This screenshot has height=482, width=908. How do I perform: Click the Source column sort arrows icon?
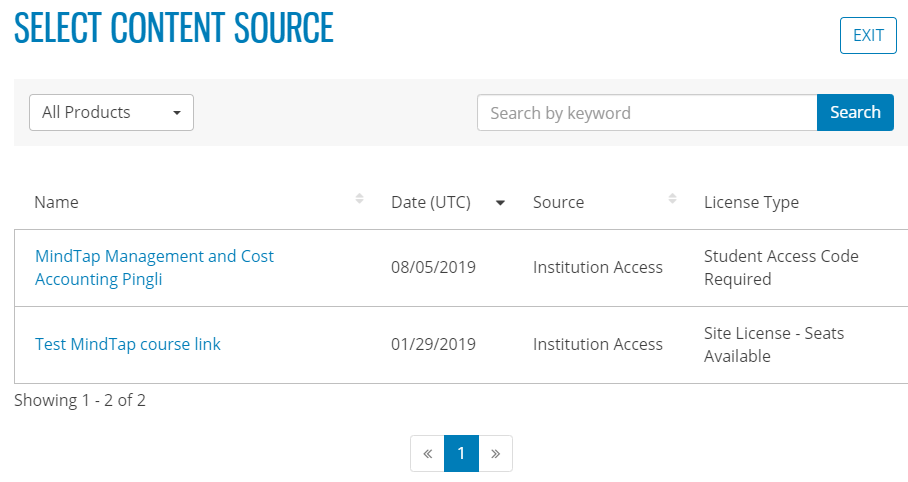672,198
